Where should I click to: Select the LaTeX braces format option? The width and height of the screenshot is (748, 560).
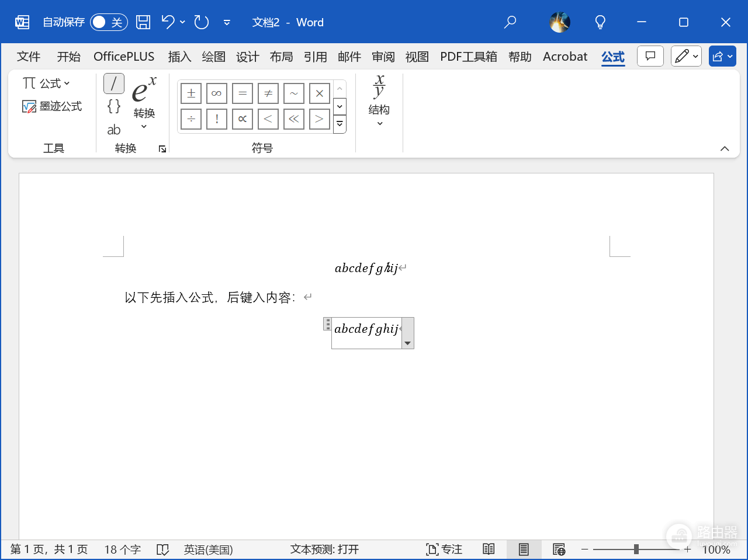pyautogui.click(x=114, y=106)
